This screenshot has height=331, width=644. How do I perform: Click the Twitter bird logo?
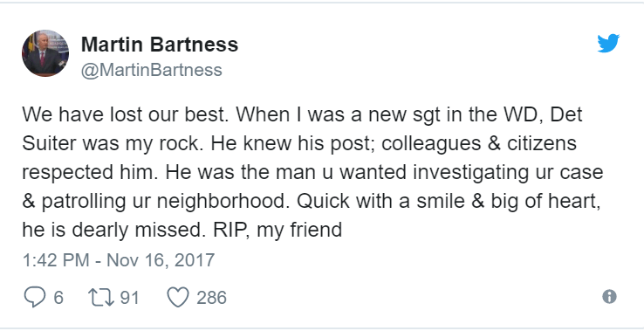[x=608, y=43]
